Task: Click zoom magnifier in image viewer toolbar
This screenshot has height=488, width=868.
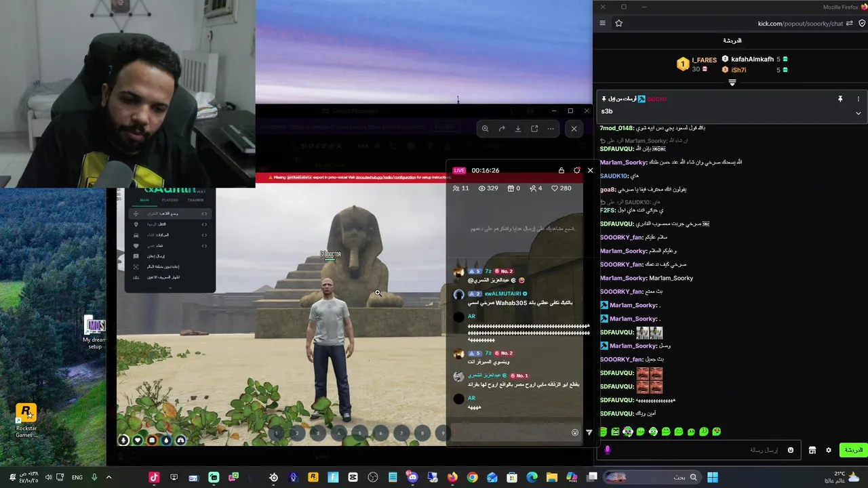Action: click(485, 129)
